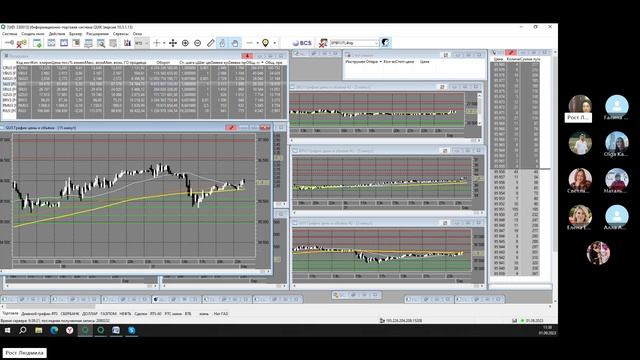
Task: Open the Брокер menu
Action: pos(76,34)
